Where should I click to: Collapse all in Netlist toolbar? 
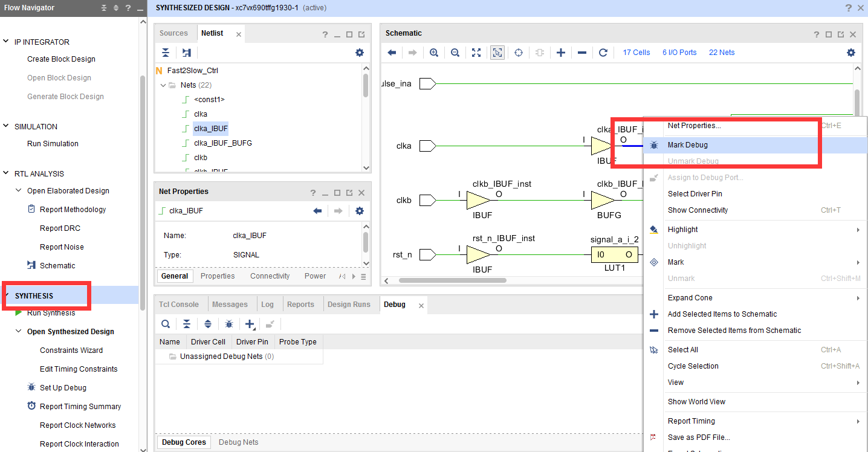165,53
